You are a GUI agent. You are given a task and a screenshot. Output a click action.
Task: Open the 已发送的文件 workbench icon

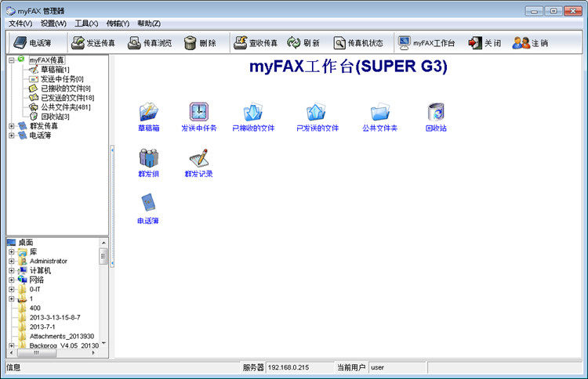(x=318, y=117)
